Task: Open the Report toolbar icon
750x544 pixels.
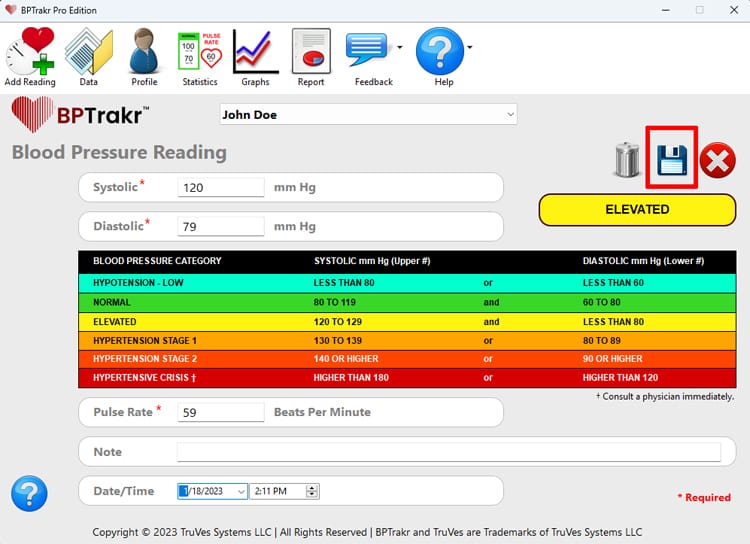Action: coord(311,52)
